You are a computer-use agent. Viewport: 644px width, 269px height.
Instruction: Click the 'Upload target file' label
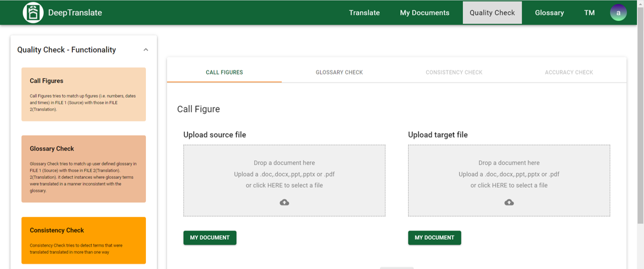(438, 134)
